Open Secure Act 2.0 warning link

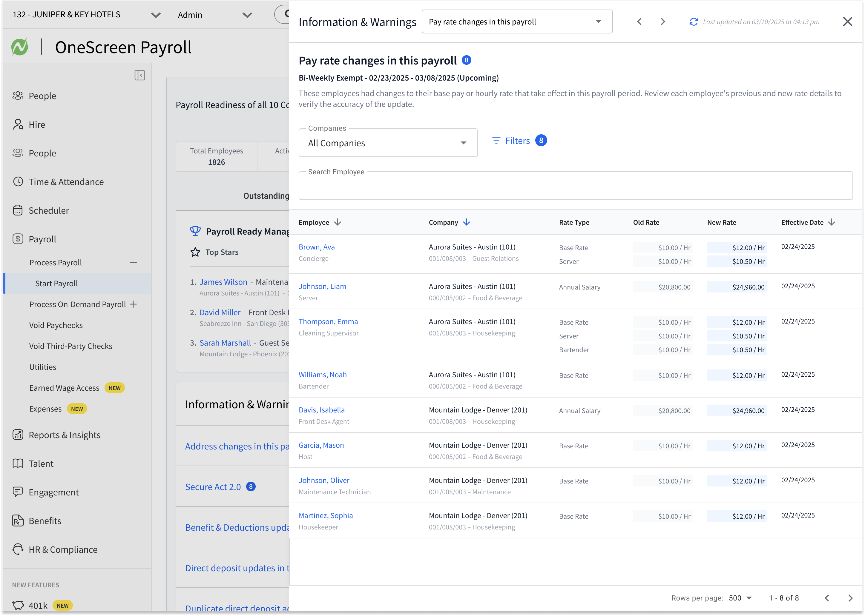tap(213, 487)
